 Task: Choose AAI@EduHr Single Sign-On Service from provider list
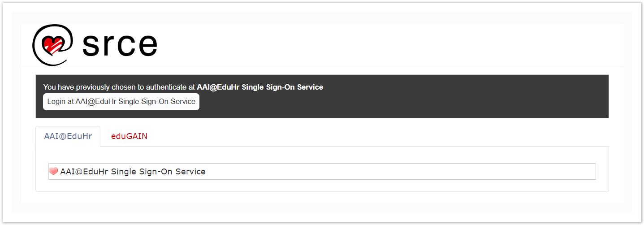tap(133, 171)
